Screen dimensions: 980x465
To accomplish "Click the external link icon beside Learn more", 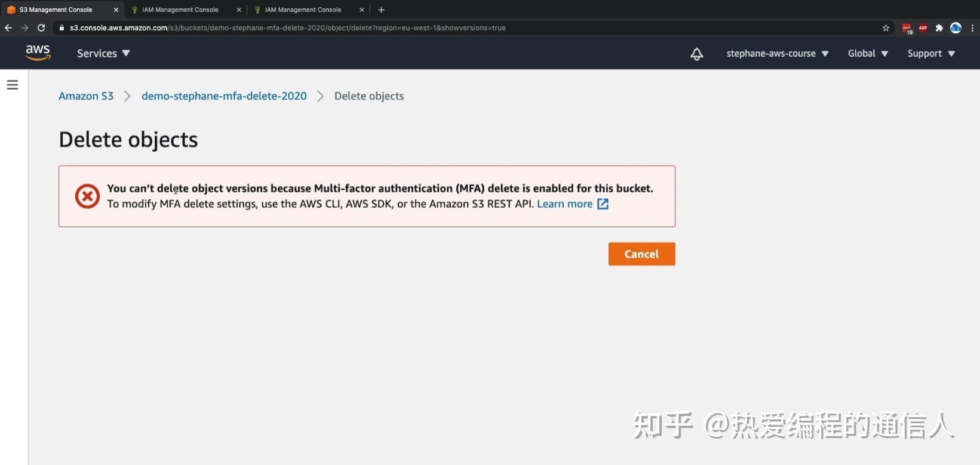I will point(603,204).
